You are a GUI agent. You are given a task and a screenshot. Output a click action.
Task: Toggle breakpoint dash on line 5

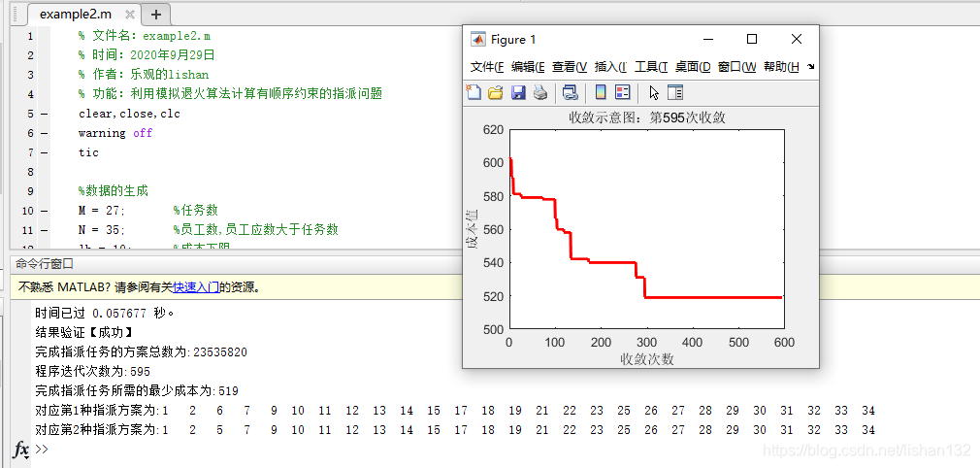click(44, 114)
